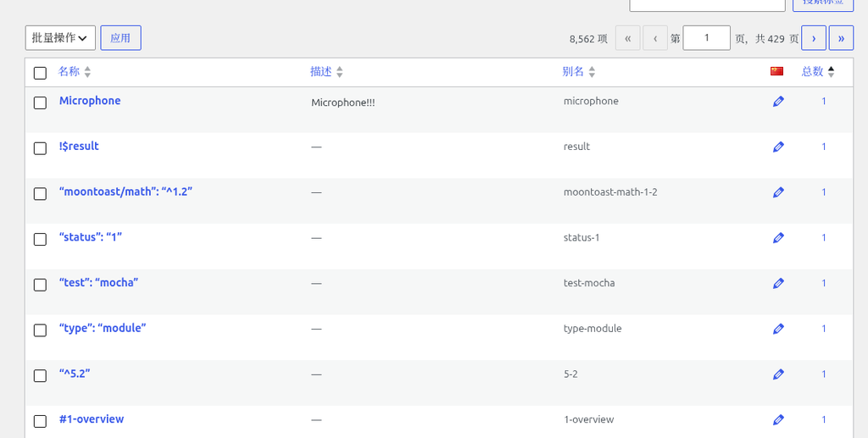Open the #1-overview tag link
Image resolution: width=868 pixels, height=438 pixels.
[92, 419]
